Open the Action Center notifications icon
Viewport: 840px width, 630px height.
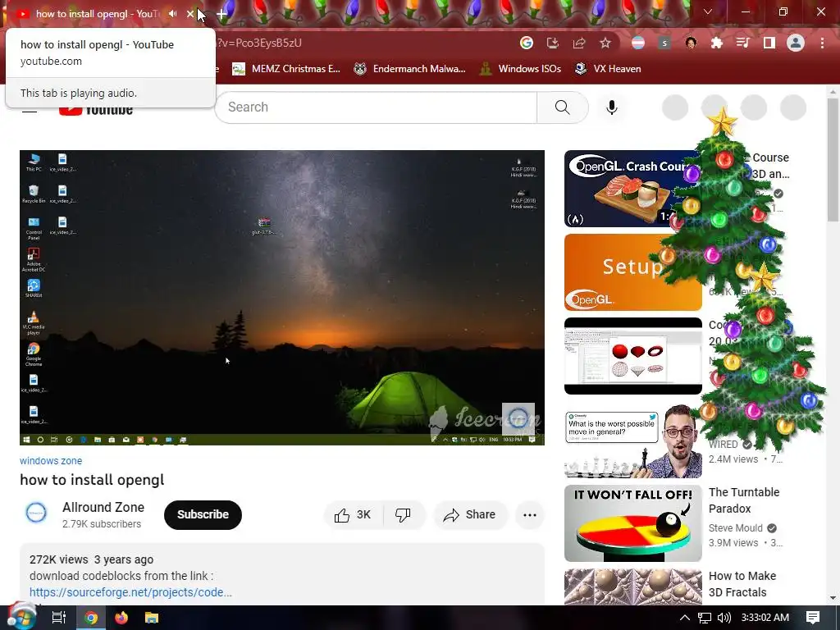[813, 618]
